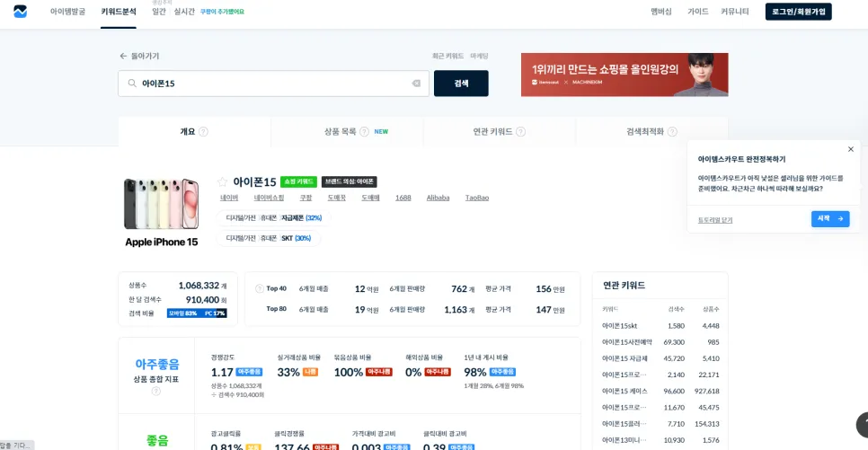Screen dimensions: 868x450
Task: Click related keyword 아이폰15skt
Action: (x=619, y=326)
